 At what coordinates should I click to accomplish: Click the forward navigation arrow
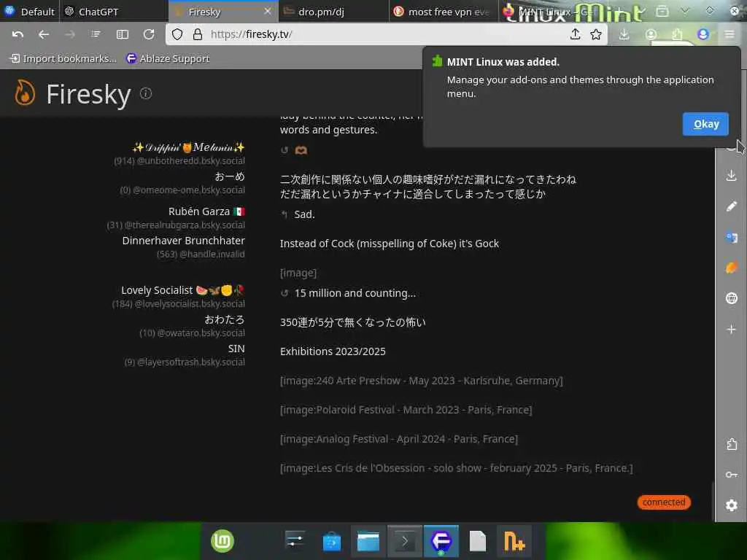69,34
